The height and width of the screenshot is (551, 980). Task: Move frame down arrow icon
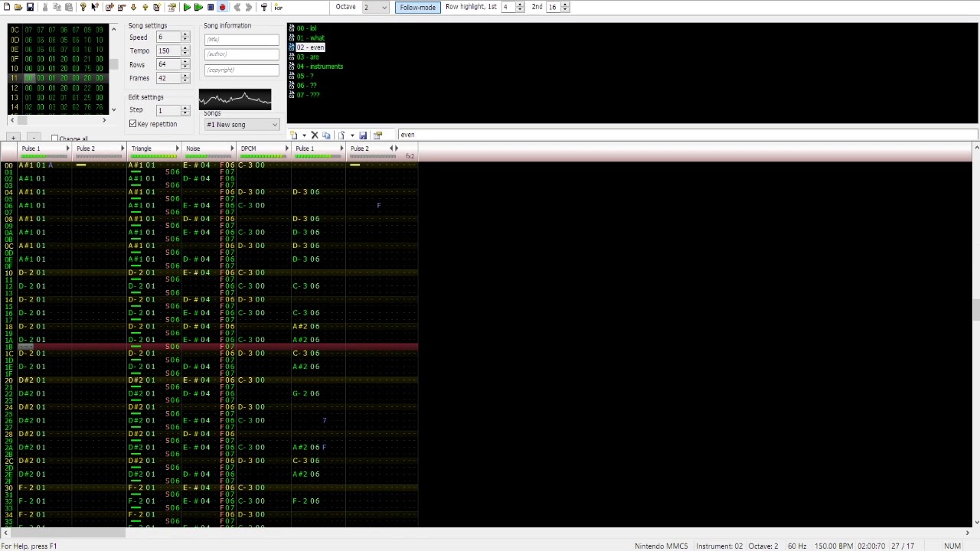click(x=133, y=7)
